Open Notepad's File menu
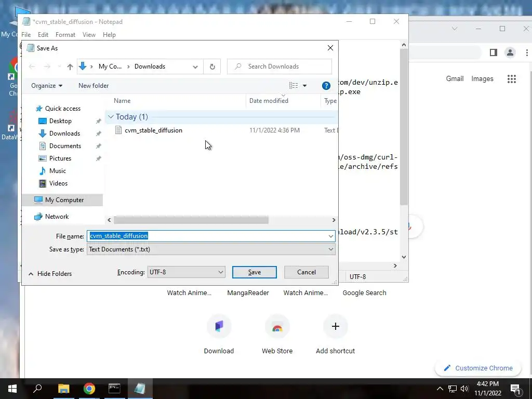This screenshot has width=532, height=399. coord(26,35)
